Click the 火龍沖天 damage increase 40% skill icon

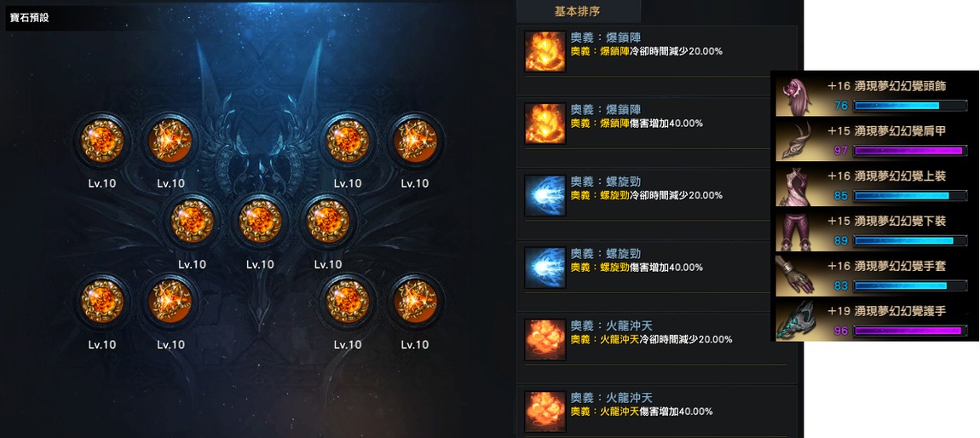pyautogui.click(x=545, y=412)
